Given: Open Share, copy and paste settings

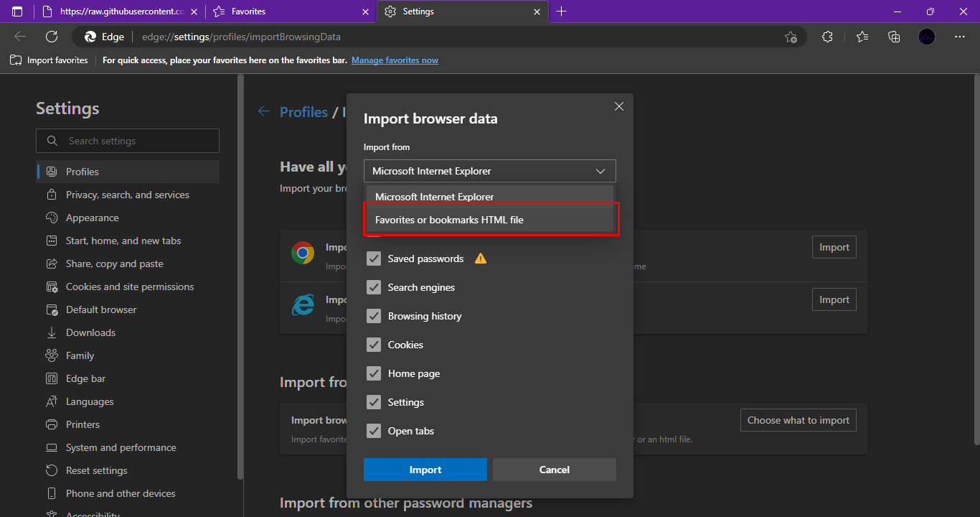Looking at the screenshot, I should [x=128, y=264].
